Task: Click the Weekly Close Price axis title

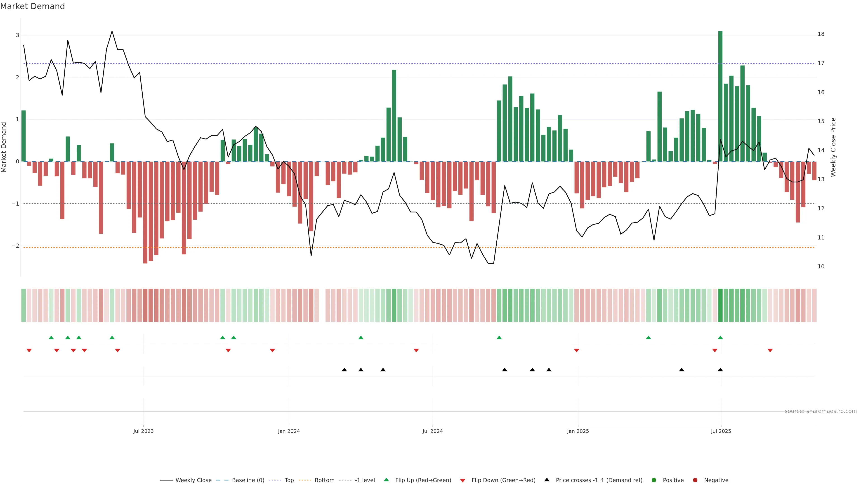Action: 833,147
